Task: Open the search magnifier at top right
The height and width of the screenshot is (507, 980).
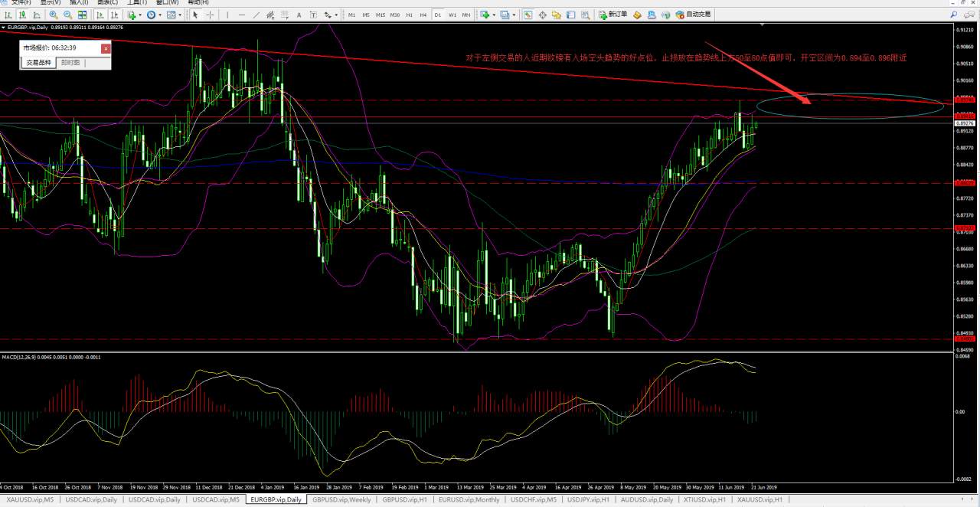Action: (x=954, y=15)
